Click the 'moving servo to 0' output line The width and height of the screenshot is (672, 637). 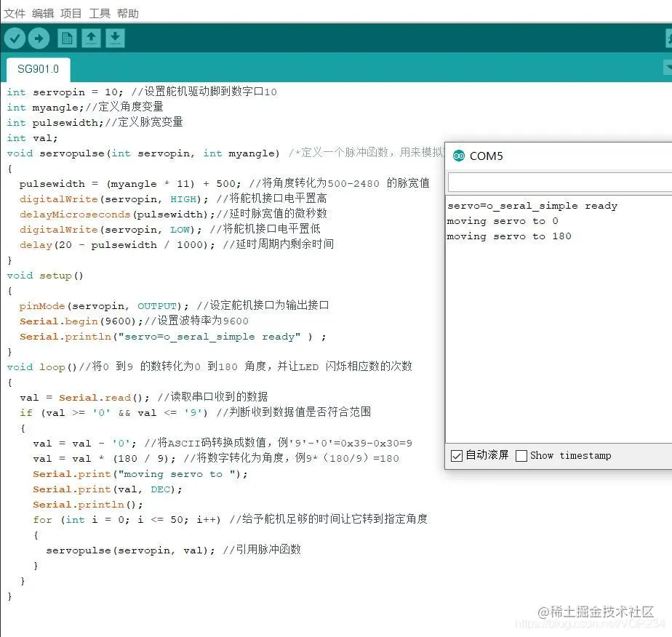(x=503, y=221)
